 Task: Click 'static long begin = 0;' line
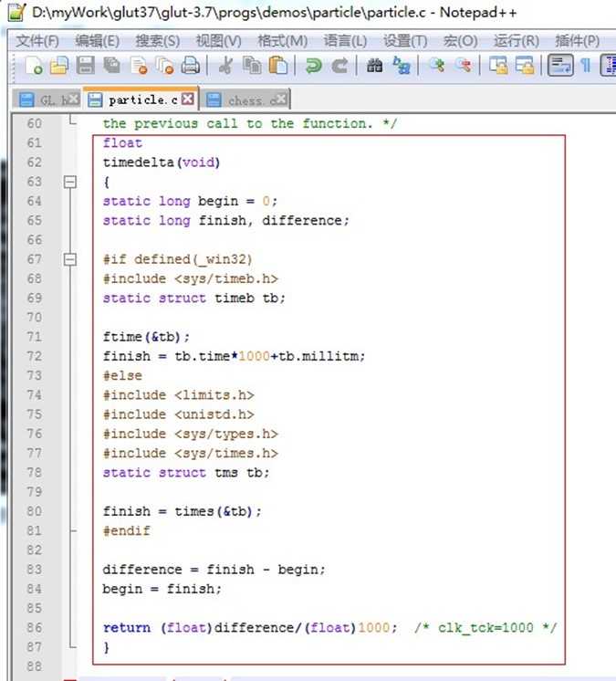click(190, 201)
